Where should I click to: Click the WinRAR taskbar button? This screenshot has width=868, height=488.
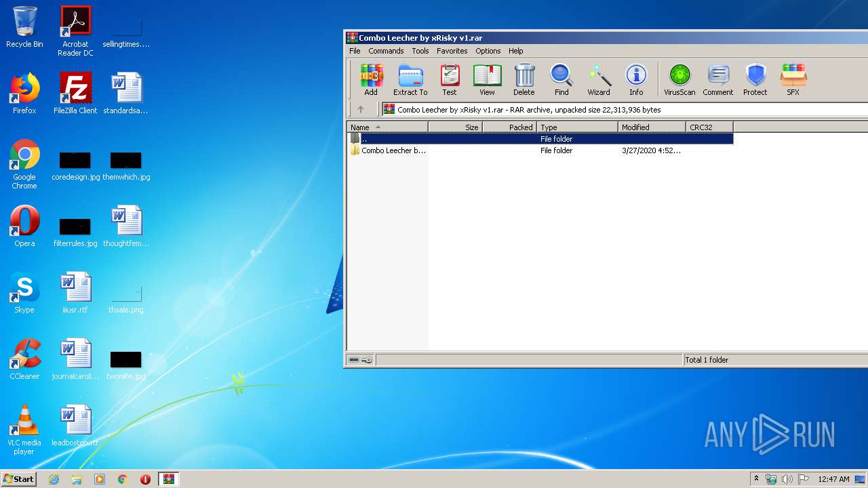(x=169, y=479)
